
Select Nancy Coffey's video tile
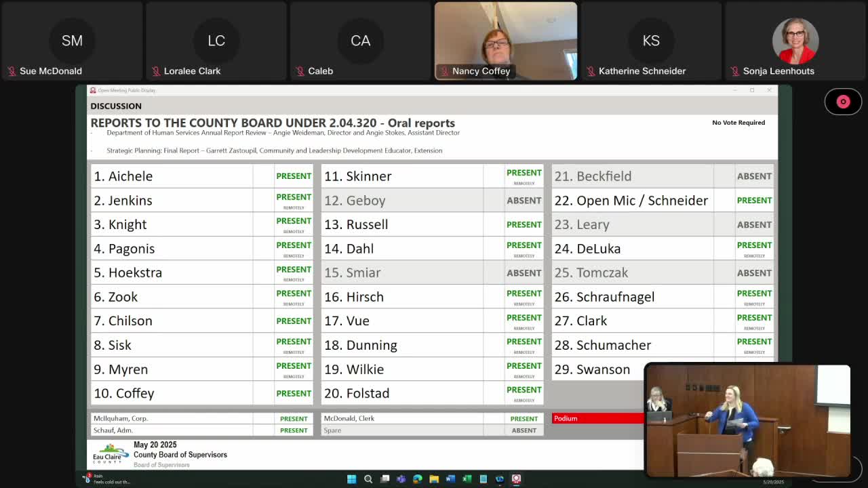point(506,41)
